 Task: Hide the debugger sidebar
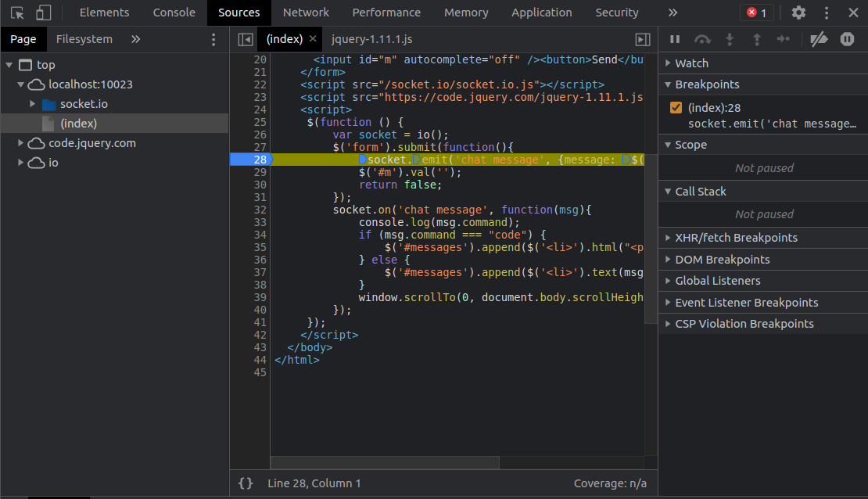643,39
